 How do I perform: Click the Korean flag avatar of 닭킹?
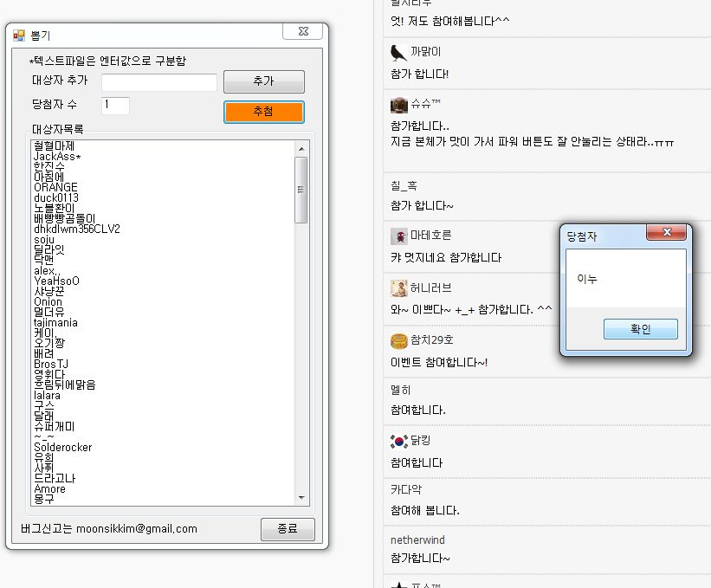[x=399, y=441]
